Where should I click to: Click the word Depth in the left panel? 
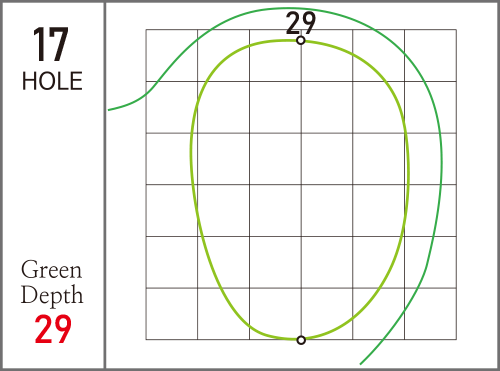pos(52,295)
